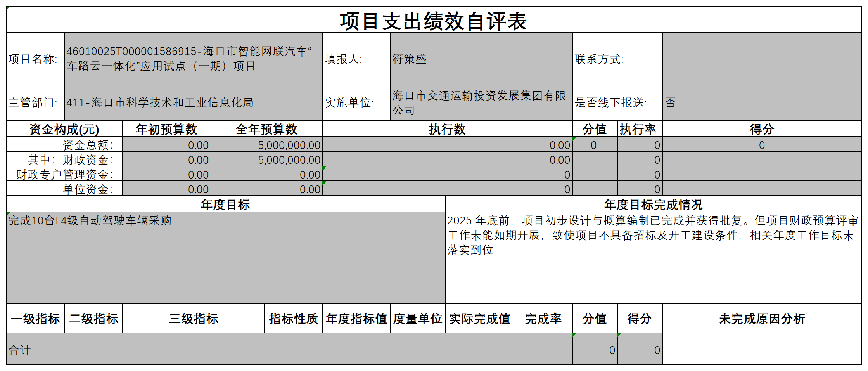
Task: Click the title 项目支出绩效自评表
Action: pos(433,21)
